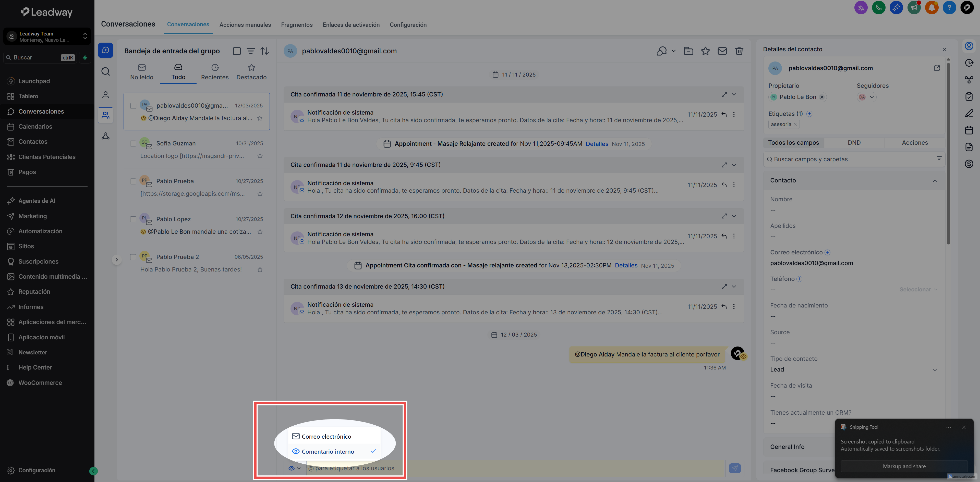The width and height of the screenshot is (980, 482).
Task: Click the sort arrows icon in inbox
Action: pos(265,51)
